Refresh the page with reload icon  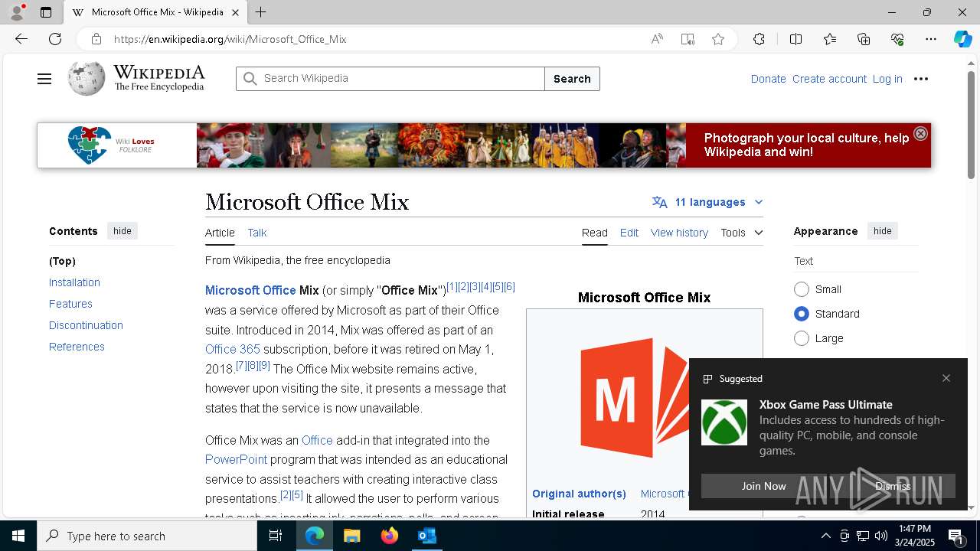pos(55,39)
